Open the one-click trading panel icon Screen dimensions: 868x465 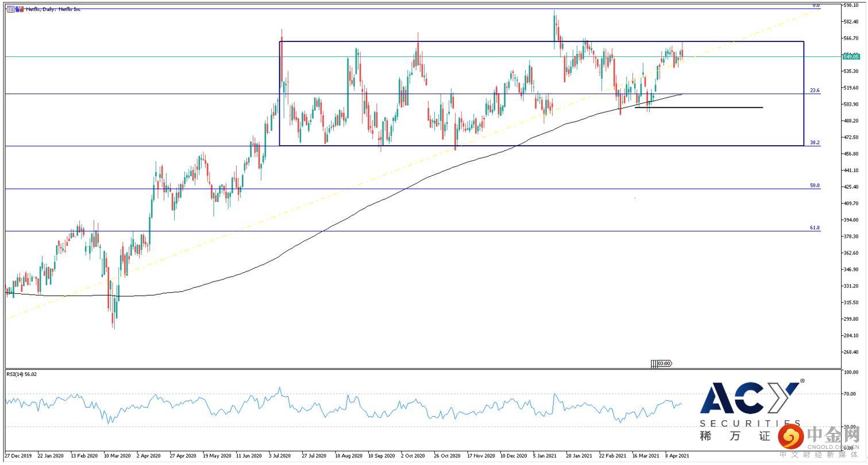point(11,9)
